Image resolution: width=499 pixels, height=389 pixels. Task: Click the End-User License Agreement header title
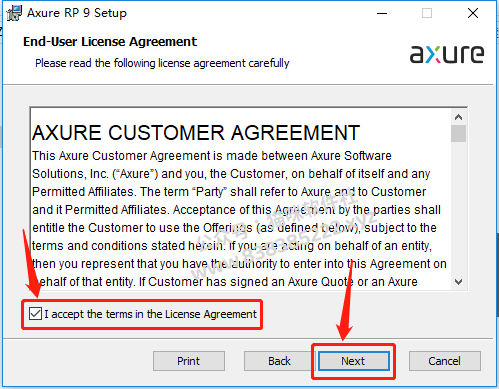[110, 42]
